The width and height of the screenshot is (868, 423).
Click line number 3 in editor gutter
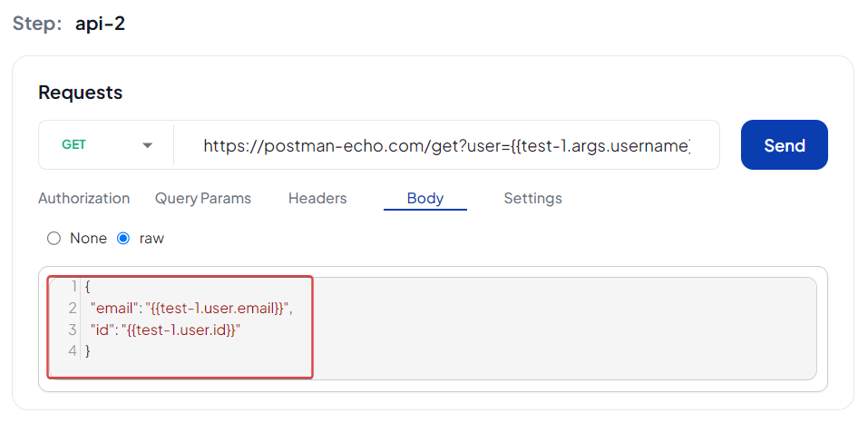click(x=73, y=330)
